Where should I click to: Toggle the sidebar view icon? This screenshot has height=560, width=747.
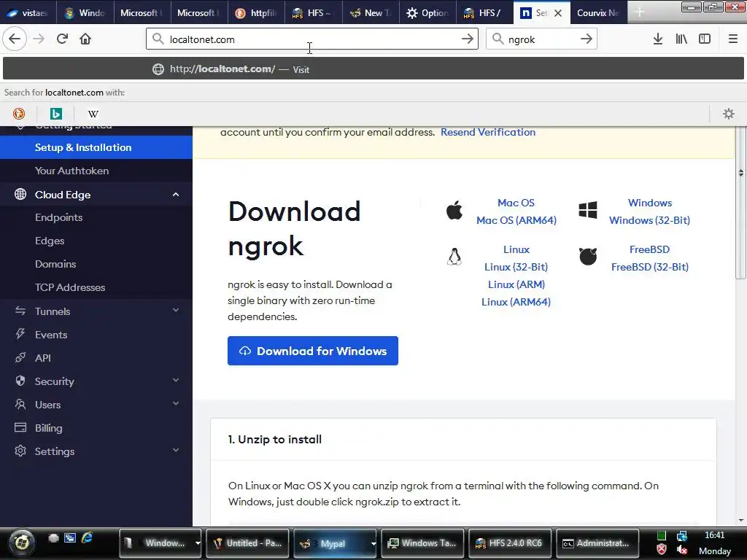[x=705, y=39]
